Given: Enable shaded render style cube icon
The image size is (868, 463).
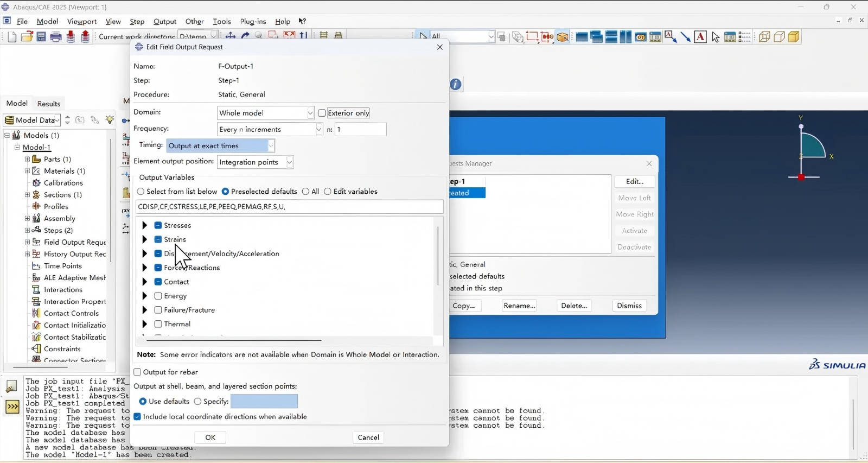Looking at the screenshot, I should (x=794, y=37).
